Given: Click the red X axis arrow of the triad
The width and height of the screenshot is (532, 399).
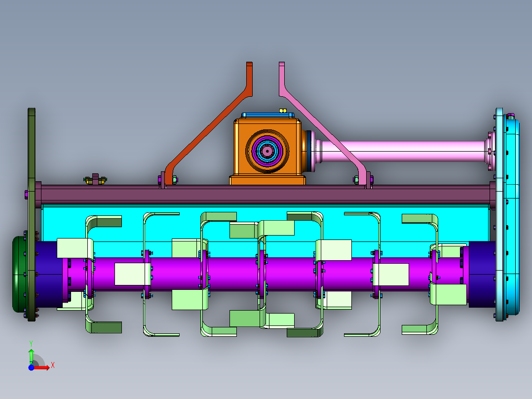Looking at the screenshot, I should click(42, 367).
